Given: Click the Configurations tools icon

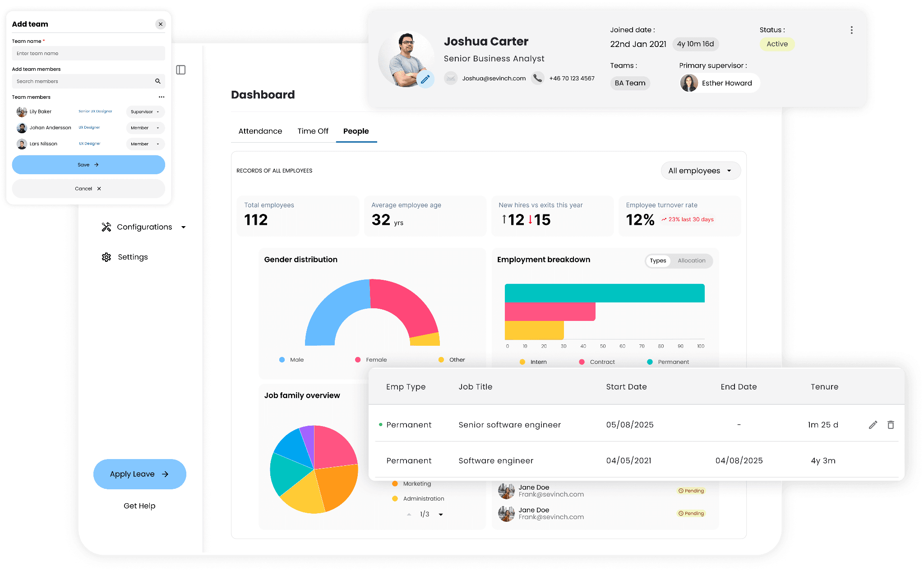Looking at the screenshot, I should pos(106,227).
